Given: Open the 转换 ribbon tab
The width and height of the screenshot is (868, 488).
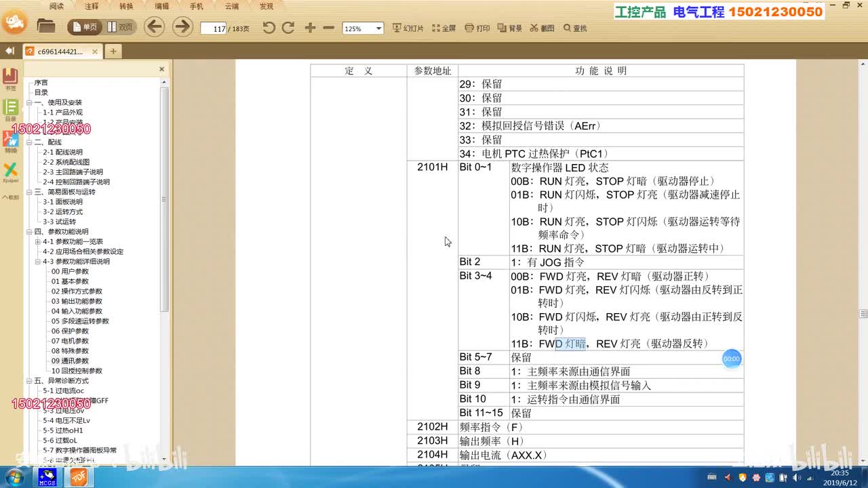Looking at the screenshot, I should coord(126,6).
